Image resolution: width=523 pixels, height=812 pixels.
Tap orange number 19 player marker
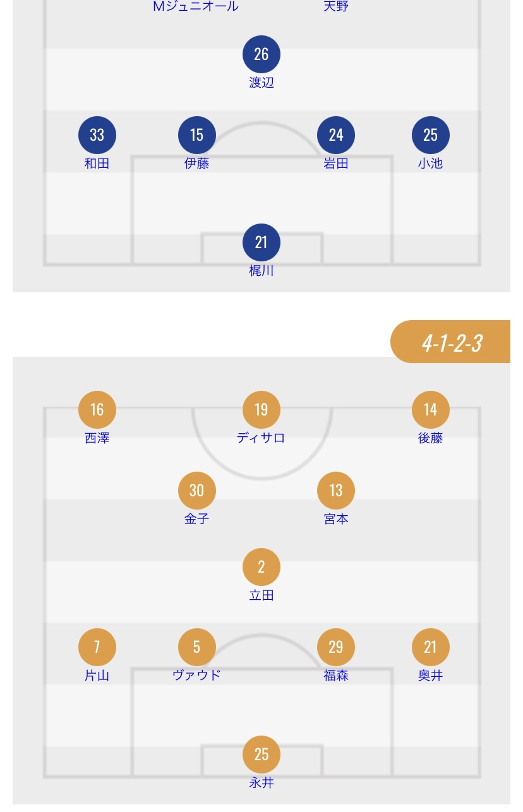(x=261, y=410)
